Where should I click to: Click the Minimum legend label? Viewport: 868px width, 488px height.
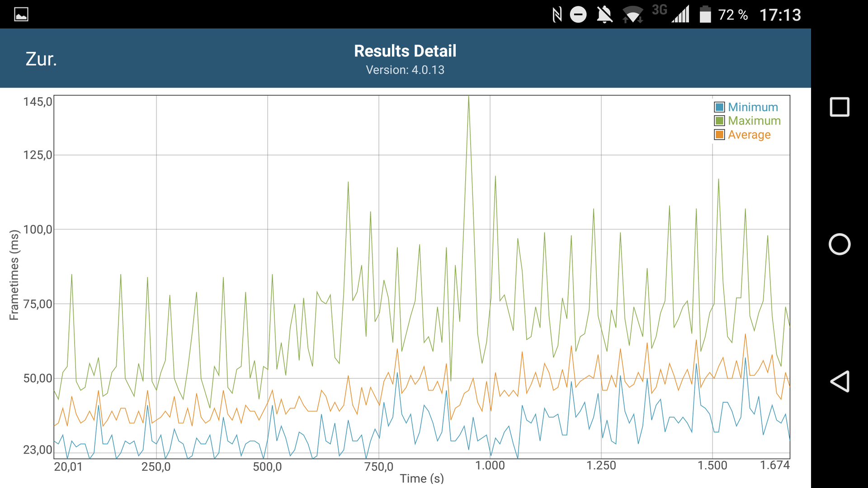coord(753,107)
